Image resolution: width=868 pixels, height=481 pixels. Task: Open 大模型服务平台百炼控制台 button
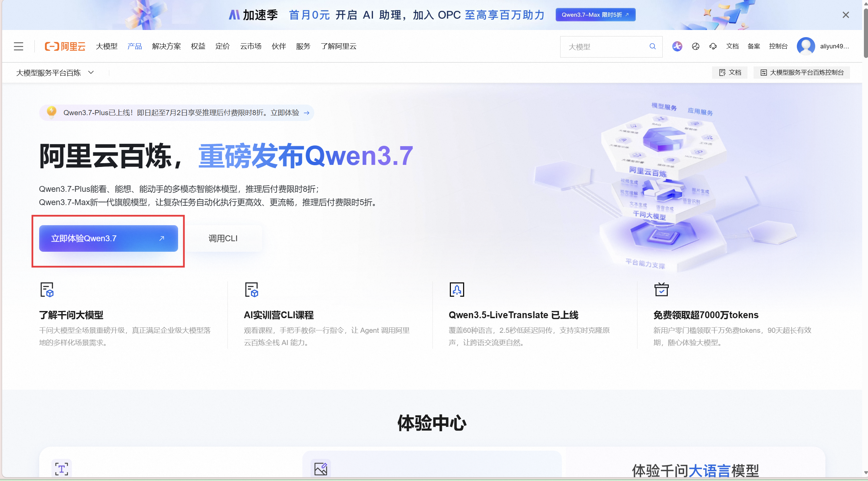tap(802, 73)
